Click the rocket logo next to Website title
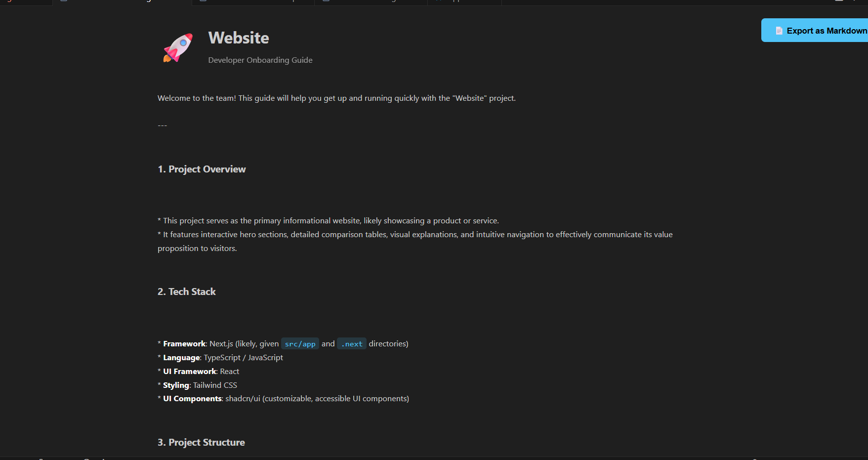 177,47
